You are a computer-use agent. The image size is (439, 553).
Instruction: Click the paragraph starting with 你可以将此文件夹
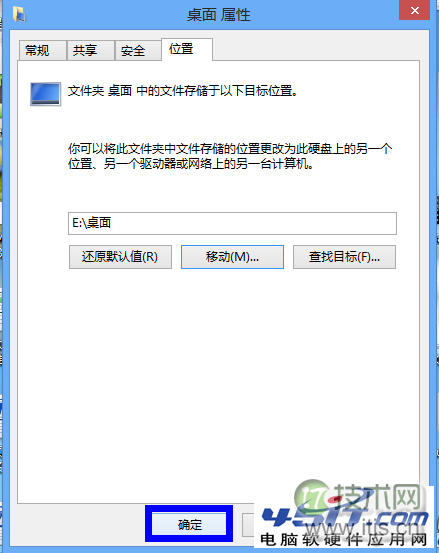(x=230, y=156)
